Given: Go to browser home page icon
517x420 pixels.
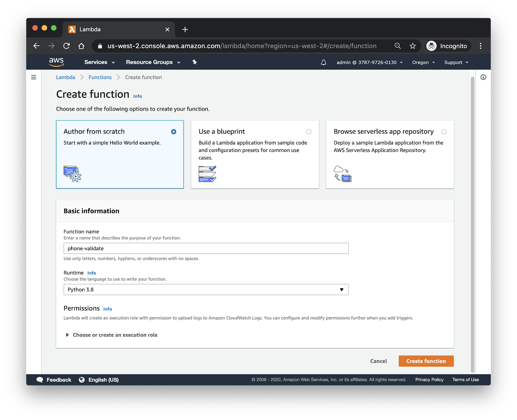Looking at the screenshot, I should [x=81, y=46].
